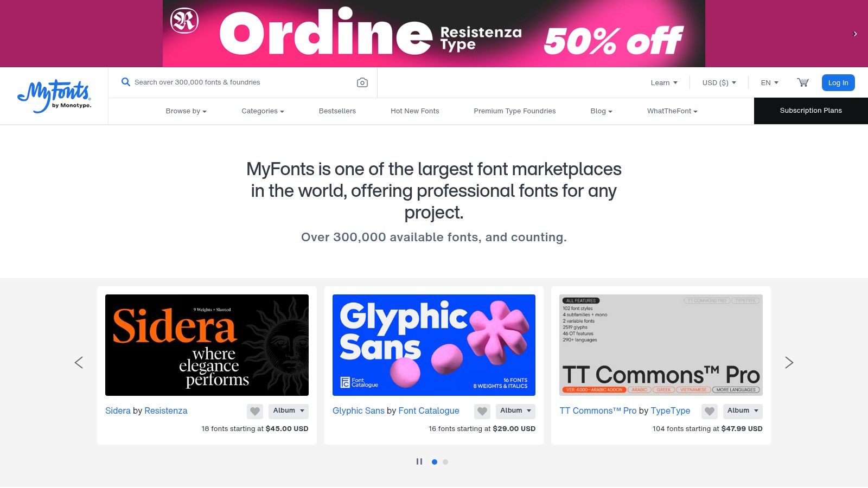This screenshot has width=868, height=488.
Task: Open the shopping cart
Action: (802, 82)
